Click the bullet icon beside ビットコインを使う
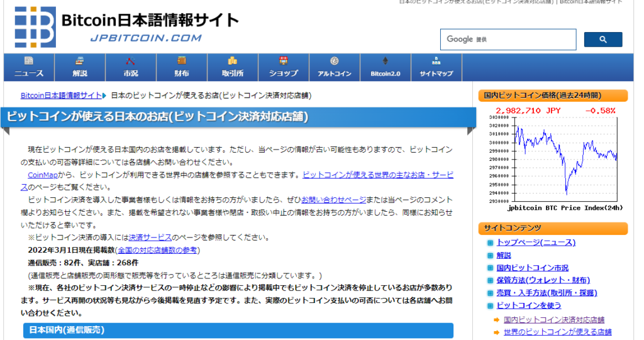644x340 pixels. click(490, 306)
